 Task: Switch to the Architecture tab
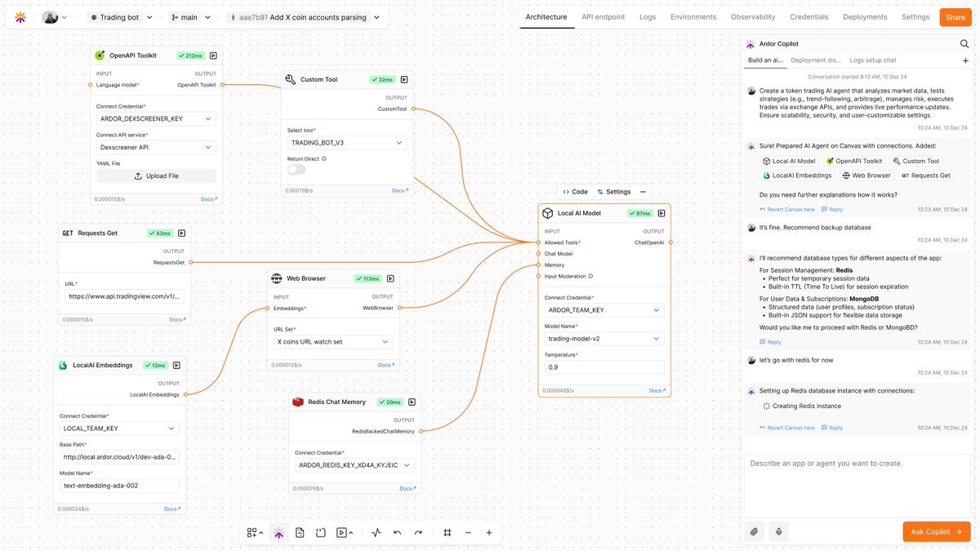click(546, 17)
